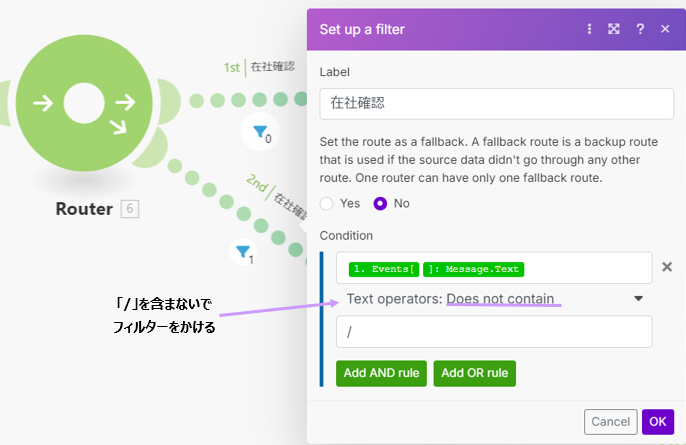Click the Label input field
The height and width of the screenshot is (445, 686).
(496, 104)
